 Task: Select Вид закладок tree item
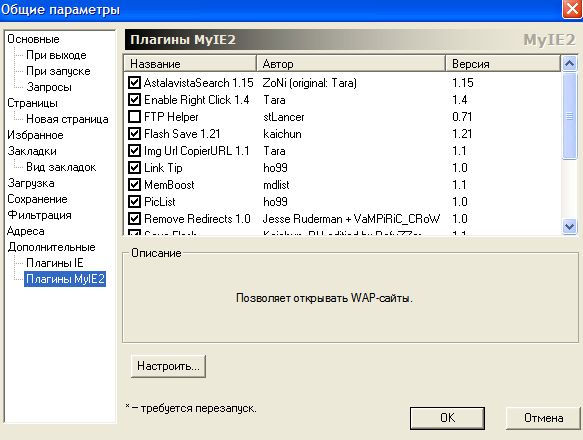(x=61, y=167)
